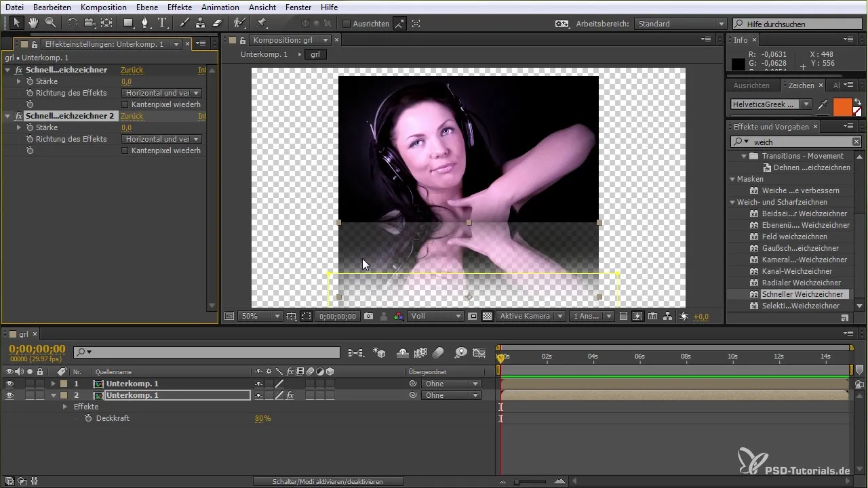Switch to the Ausrichten panel tab
Image resolution: width=868 pixels, height=488 pixels.
[x=751, y=85]
